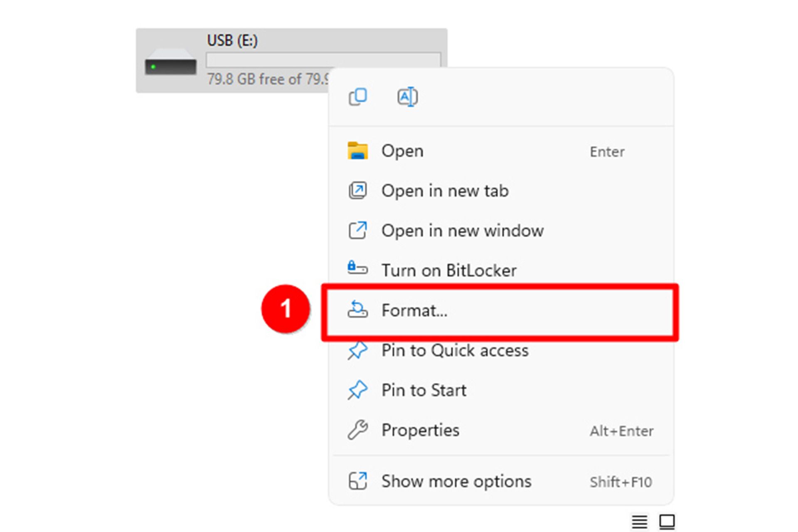The image size is (798, 532).
Task: Click the USB (E:) drive name
Action: coord(232,41)
